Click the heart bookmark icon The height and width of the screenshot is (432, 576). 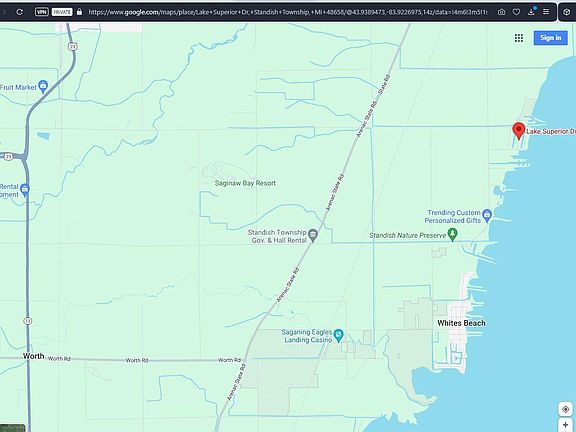pyautogui.click(x=516, y=12)
